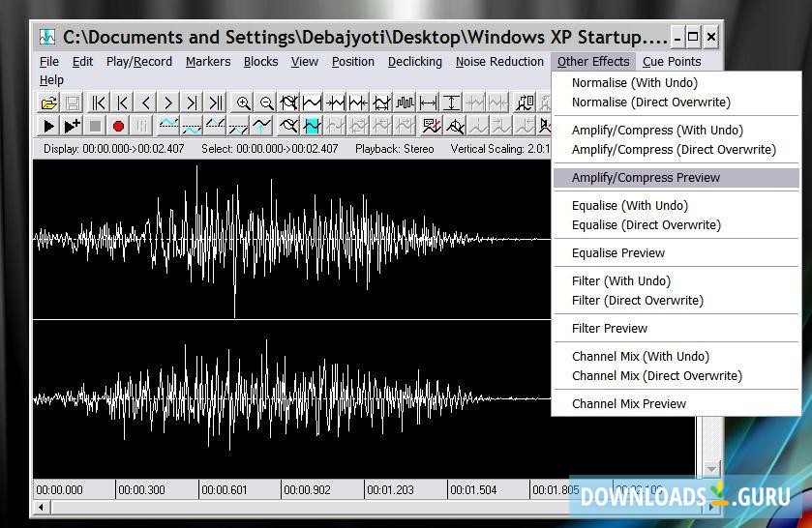Click the Vertical Scaling status text

[499, 149]
